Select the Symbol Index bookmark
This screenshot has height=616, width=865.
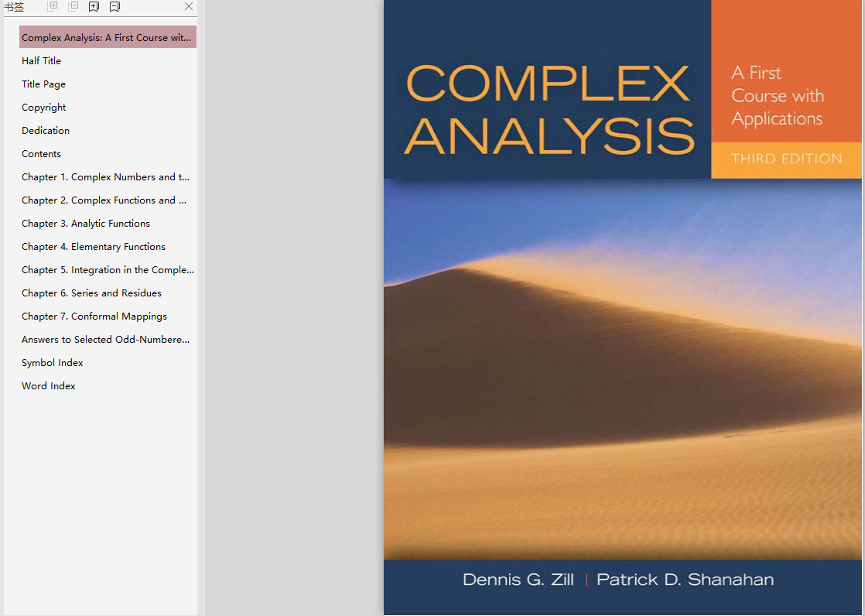click(x=53, y=362)
